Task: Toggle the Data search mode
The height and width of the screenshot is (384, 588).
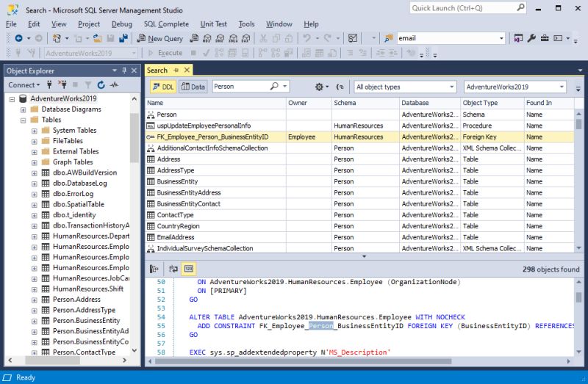Action: pos(193,87)
